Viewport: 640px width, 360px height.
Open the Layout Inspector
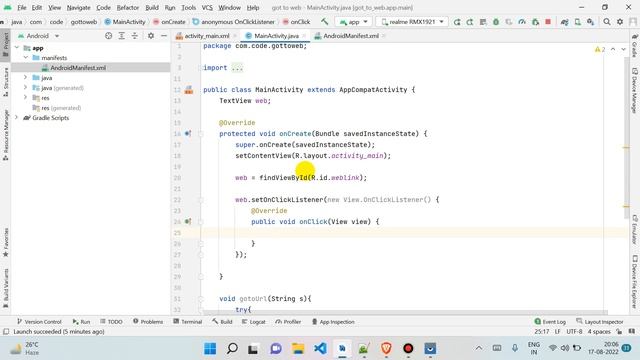[600, 322]
